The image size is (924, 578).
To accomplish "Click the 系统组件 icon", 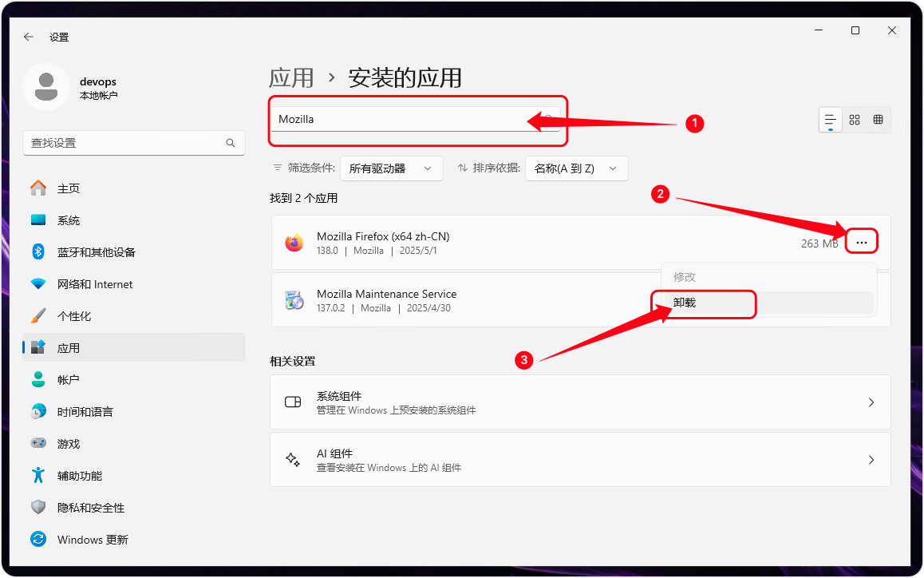I will 293,402.
